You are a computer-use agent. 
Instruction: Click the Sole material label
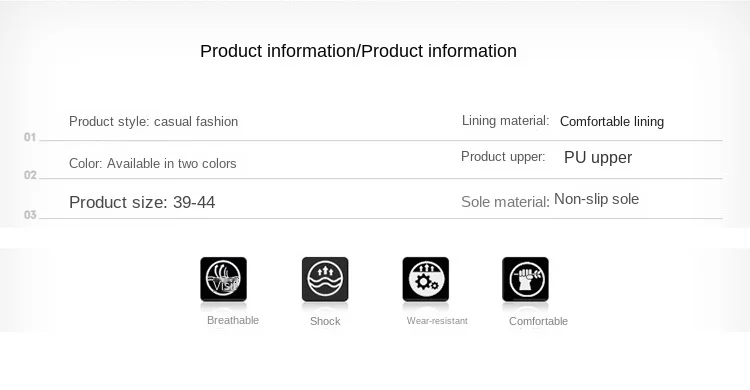point(506,202)
